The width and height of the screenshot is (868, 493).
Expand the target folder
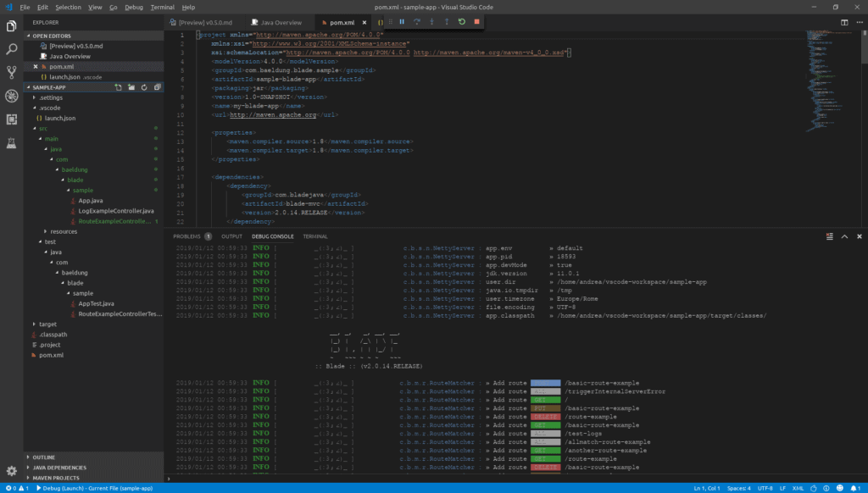click(x=47, y=324)
